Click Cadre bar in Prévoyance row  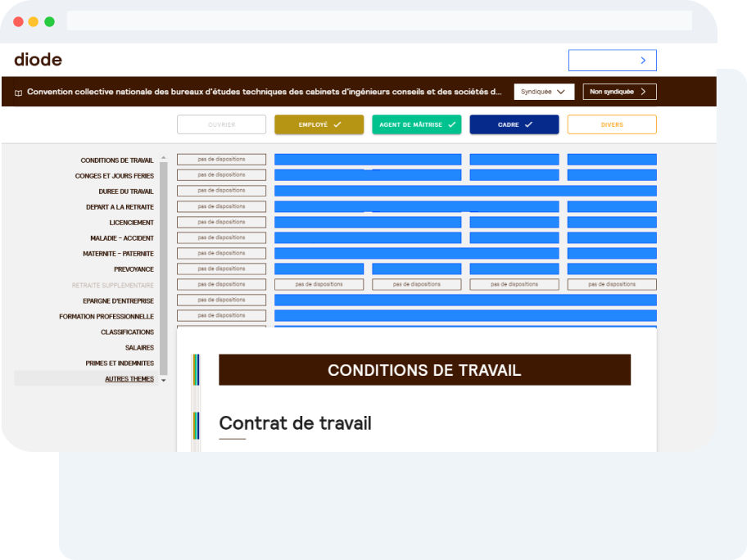coord(514,269)
